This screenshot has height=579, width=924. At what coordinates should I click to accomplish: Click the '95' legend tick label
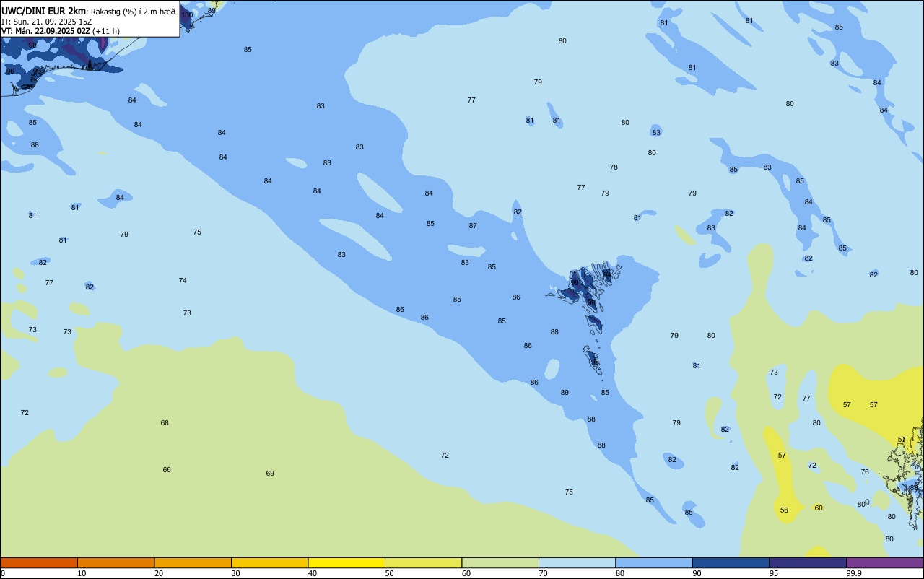[x=774, y=573]
